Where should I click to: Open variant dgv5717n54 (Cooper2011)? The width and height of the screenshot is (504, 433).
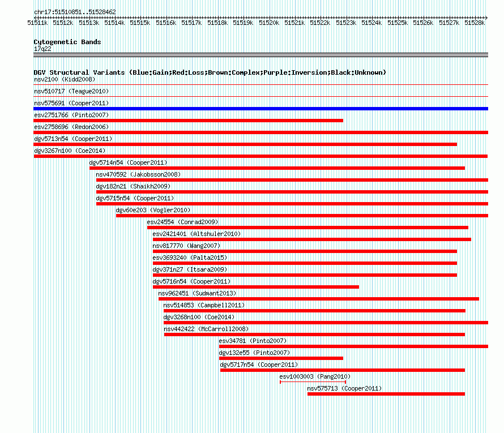[259, 365]
